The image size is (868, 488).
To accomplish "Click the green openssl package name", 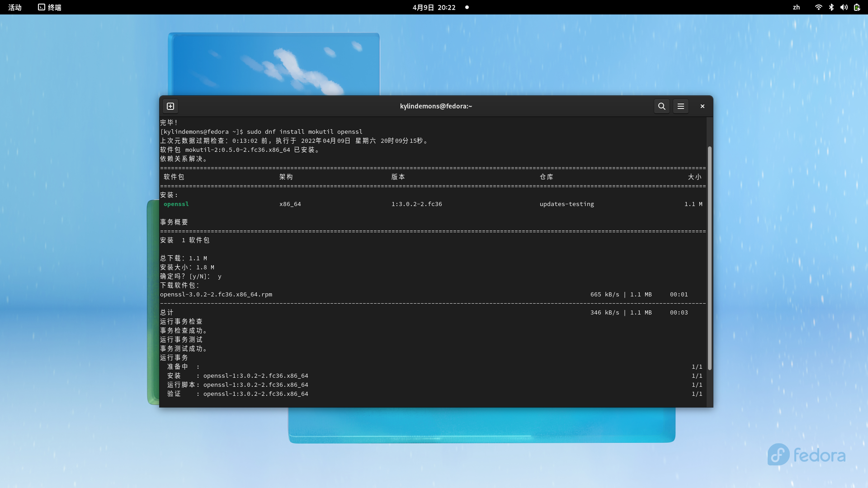I will click(x=176, y=204).
